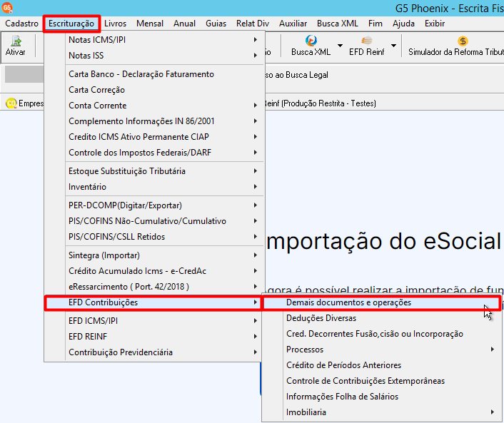Expand the Busca XML dropdown arrow
The height and width of the screenshot is (423, 504).
340,45
